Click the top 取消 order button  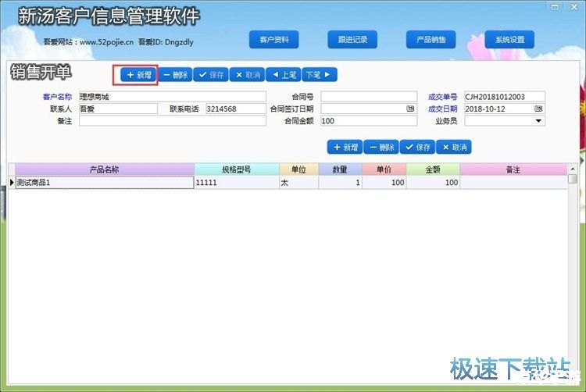click(248, 75)
